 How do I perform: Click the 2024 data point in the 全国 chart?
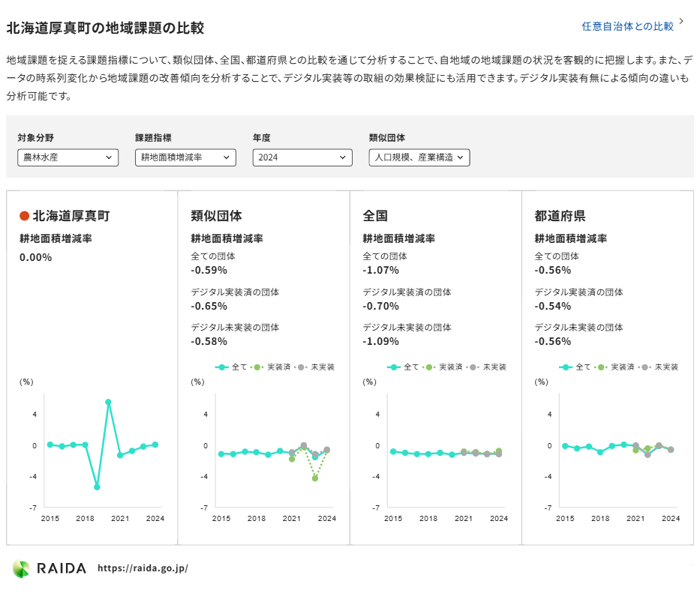[x=499, y=454]
